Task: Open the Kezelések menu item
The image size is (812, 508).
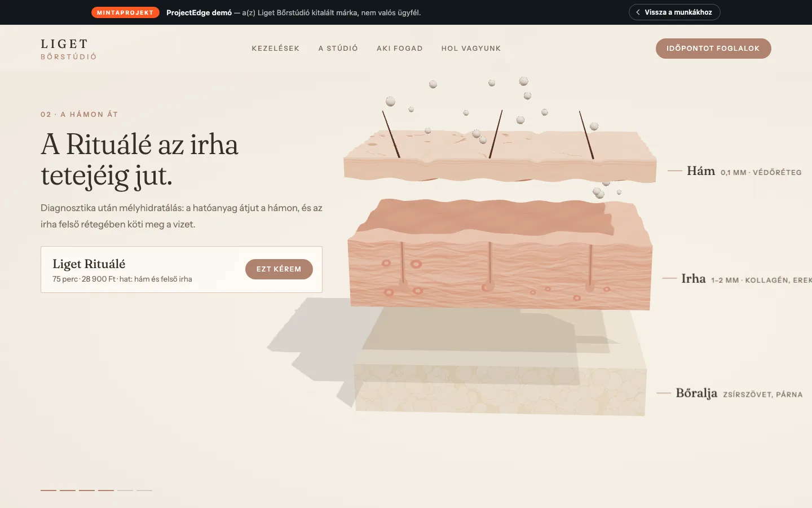Action: pos(276,49)
